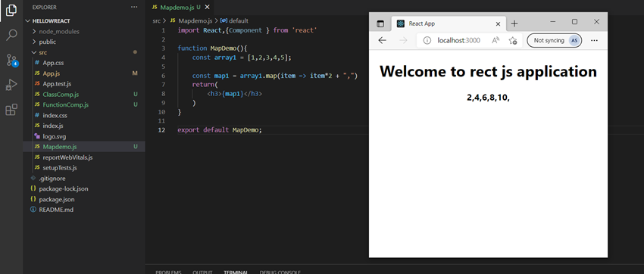Open .gitignore in the explorer

point(84,179)
